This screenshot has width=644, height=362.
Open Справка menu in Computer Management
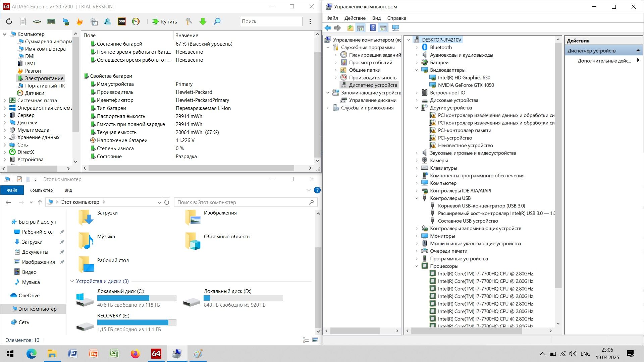tap(396, 18)
